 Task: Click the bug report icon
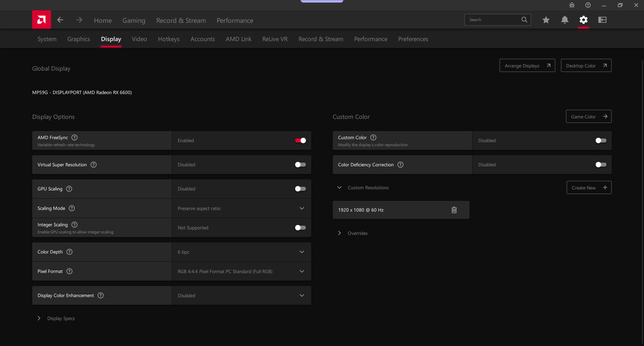(572, 5)
